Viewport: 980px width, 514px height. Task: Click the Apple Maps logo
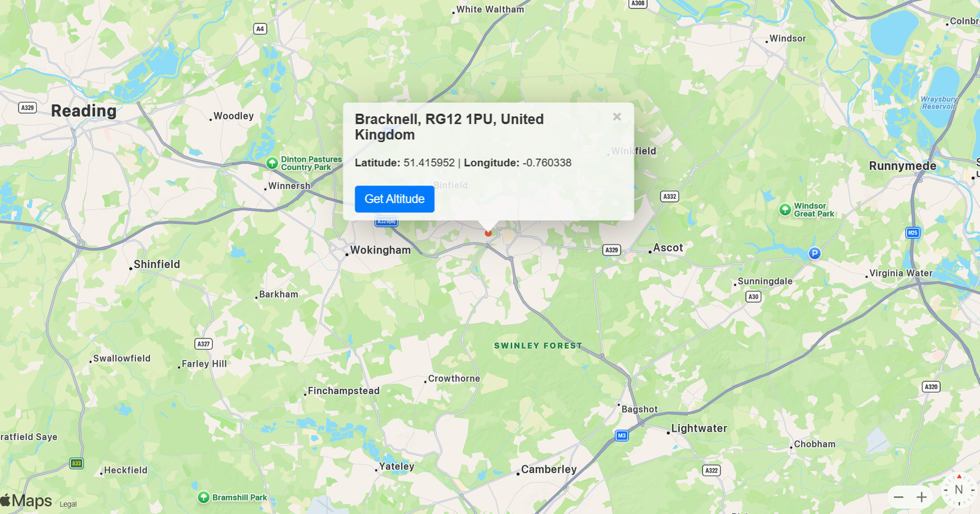click(x=26, y=501)
